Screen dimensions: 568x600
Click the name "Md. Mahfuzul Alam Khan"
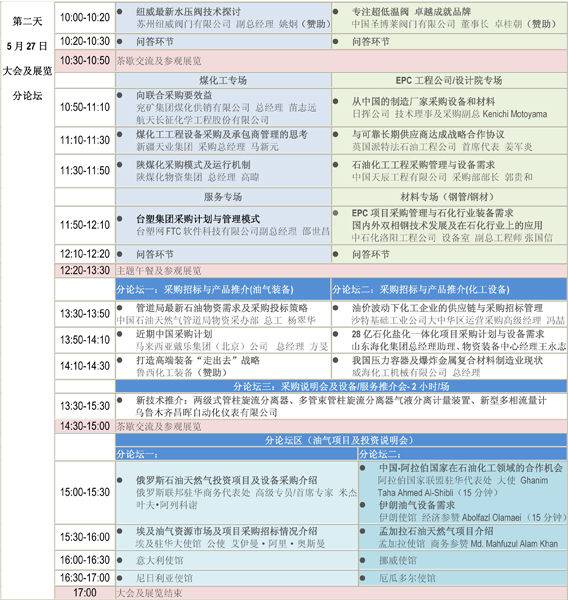point(514,544)
